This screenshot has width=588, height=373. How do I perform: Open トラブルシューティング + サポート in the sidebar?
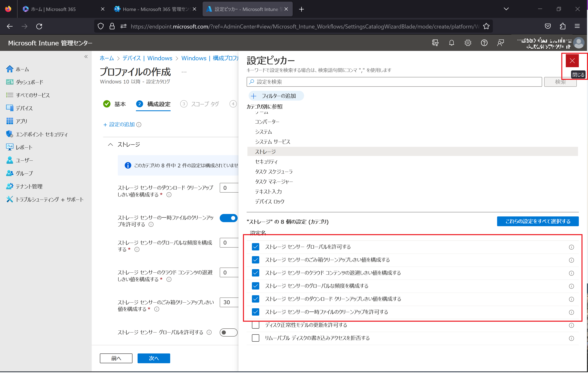(45, 200)
